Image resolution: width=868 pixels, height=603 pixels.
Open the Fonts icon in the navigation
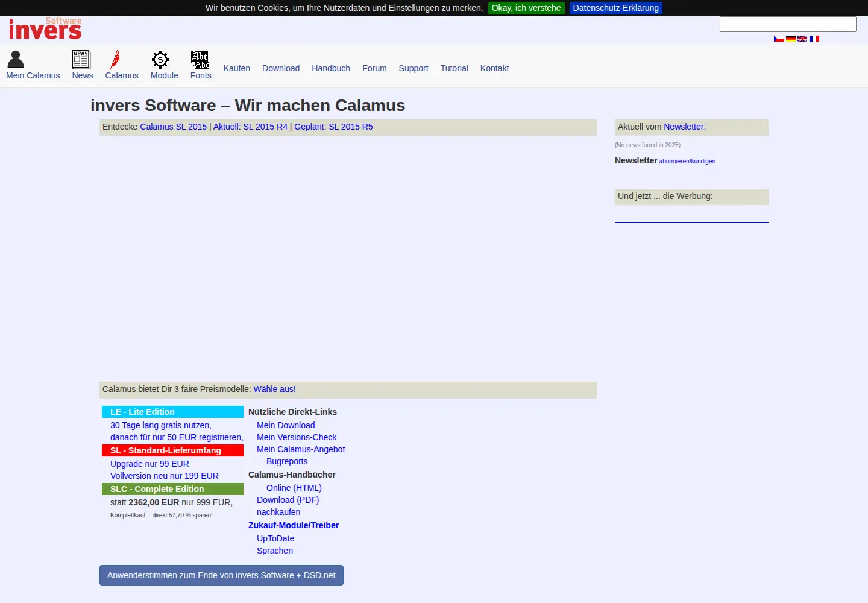[200, 59]
